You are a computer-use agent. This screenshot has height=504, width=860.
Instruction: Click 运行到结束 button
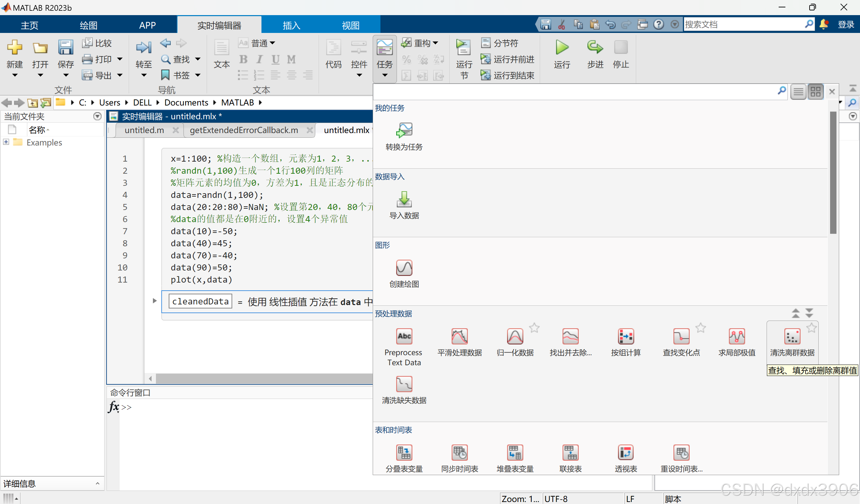(507, 75)
